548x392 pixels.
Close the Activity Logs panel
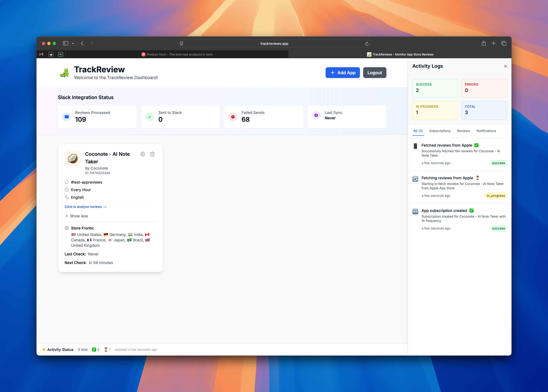click(x=505, y=66)
